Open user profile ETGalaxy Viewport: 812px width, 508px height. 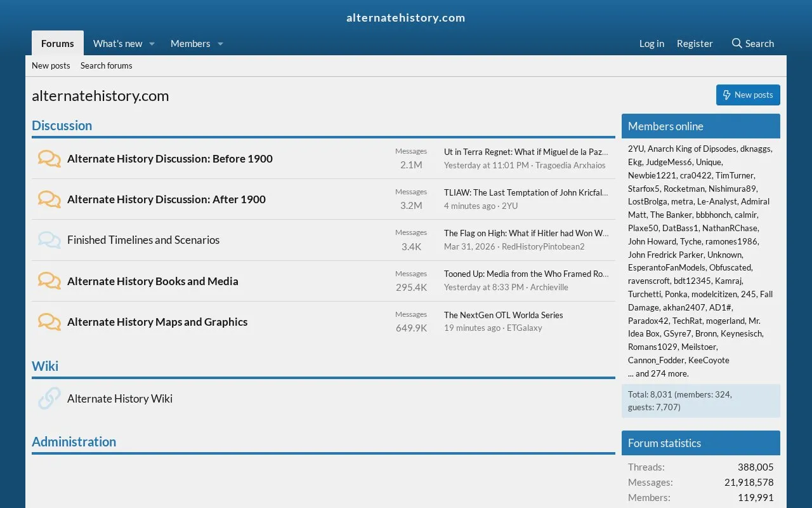coord(525,328)
